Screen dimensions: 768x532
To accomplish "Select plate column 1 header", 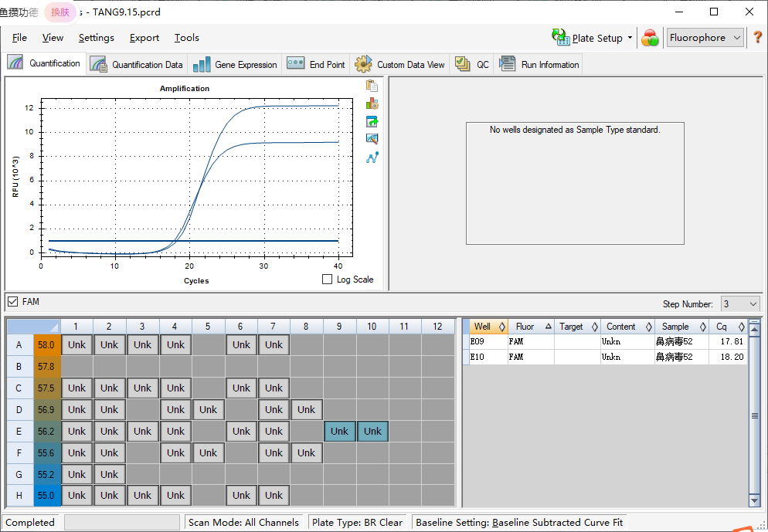I will (x=76, y=327).
